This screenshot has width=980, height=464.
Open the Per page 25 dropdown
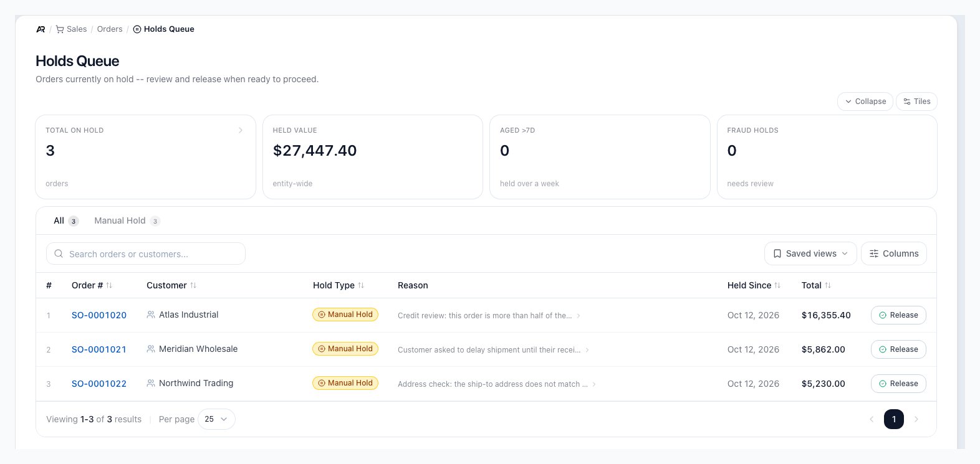pos(216,419)
